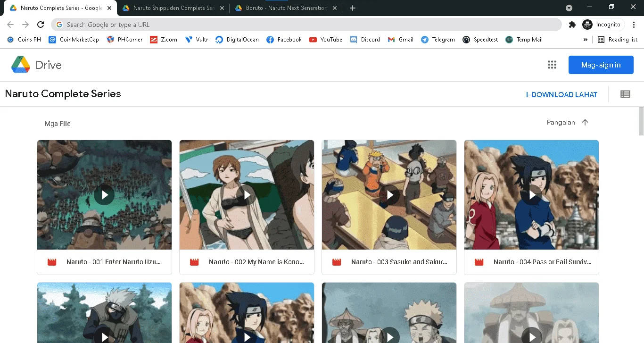Focus the address bar search field
The width and height of the screenshot is (644, 343).
point(306,25)
